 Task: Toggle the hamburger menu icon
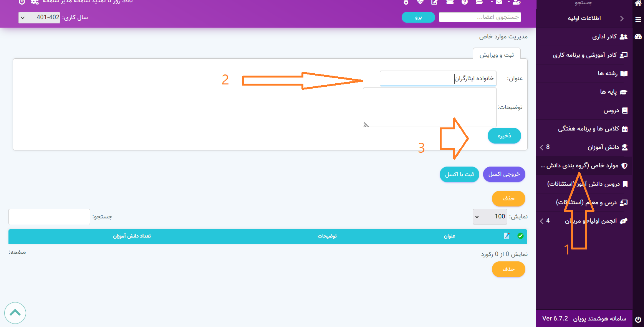[x=638, y=20]
